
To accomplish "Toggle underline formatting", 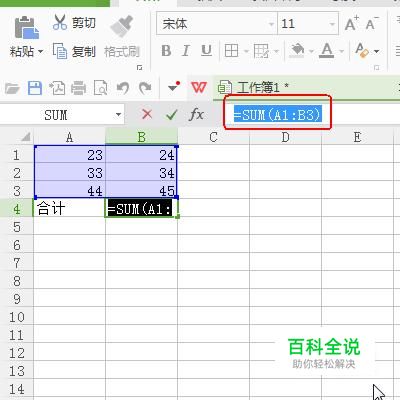I will (x=206, y=51).
